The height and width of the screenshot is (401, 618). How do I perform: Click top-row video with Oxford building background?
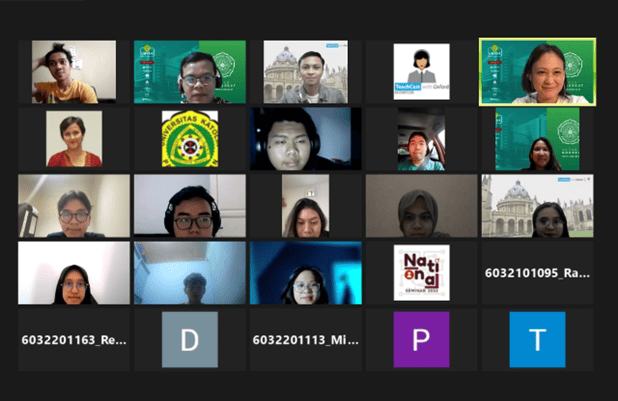[305, 72]
